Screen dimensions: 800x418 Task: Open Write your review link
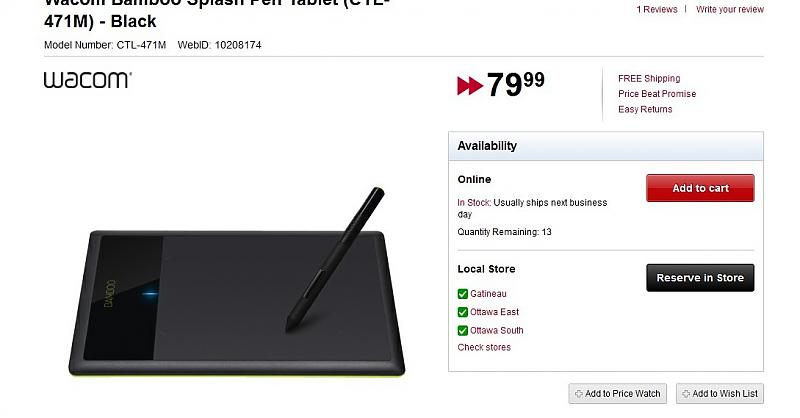tap(730, 9)
